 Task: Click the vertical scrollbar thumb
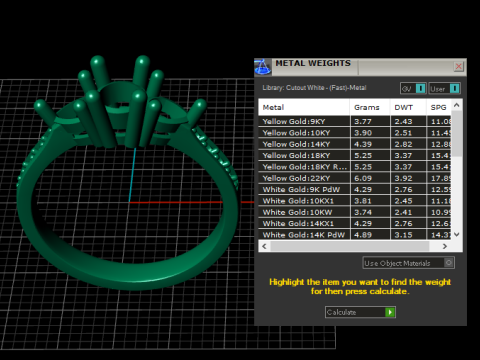pyautogui.click(x=457, y=133)
